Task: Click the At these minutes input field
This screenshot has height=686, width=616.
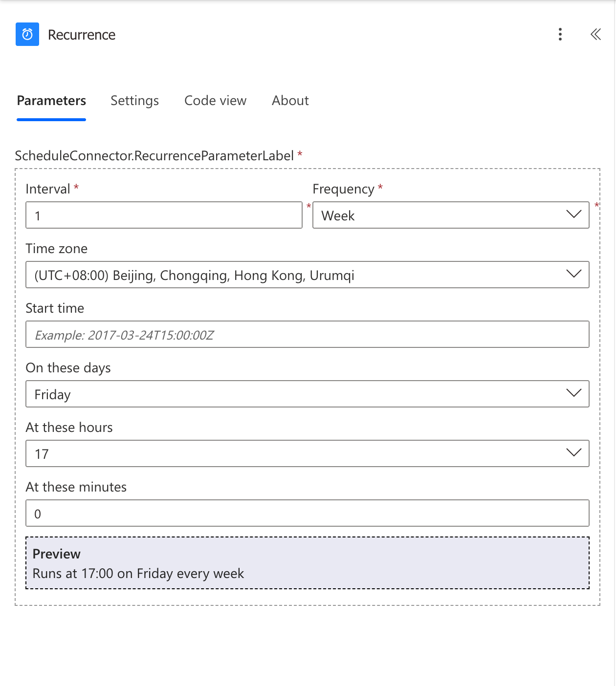Action: [308, 513]
